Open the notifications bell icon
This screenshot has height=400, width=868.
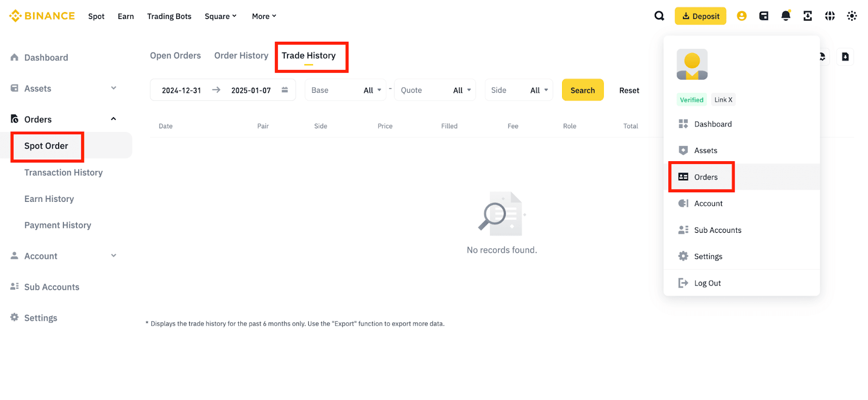pos(786,16)
